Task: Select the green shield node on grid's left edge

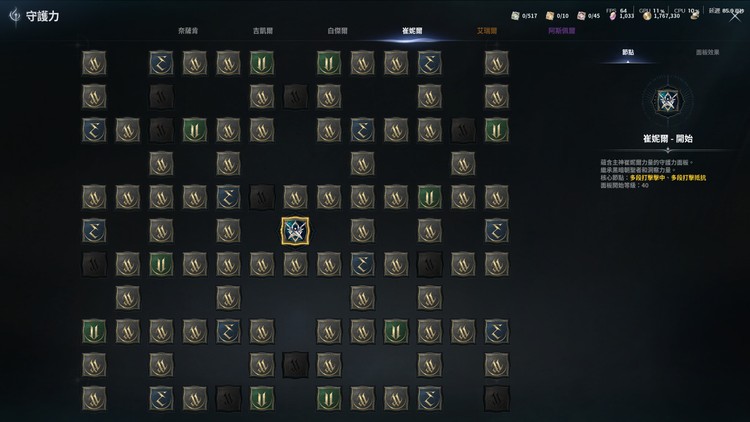Action: click(x=94, y=331)
